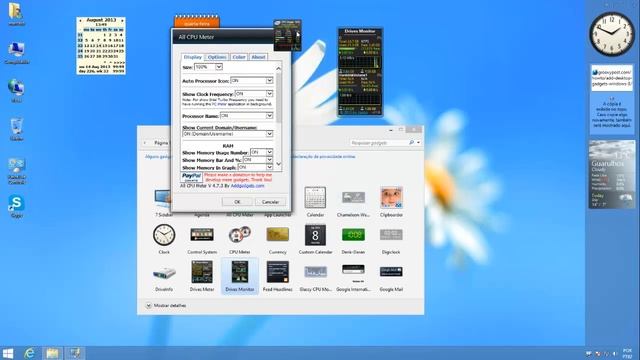Open the Recycle Bin desktop icon
This screenshot has height=360, width=640.
16,129
